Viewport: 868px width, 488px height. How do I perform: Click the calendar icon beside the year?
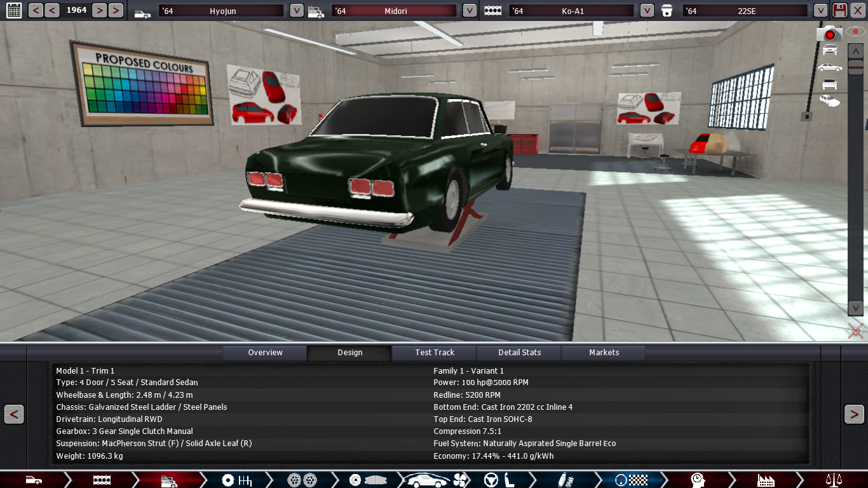pos(13,10)
